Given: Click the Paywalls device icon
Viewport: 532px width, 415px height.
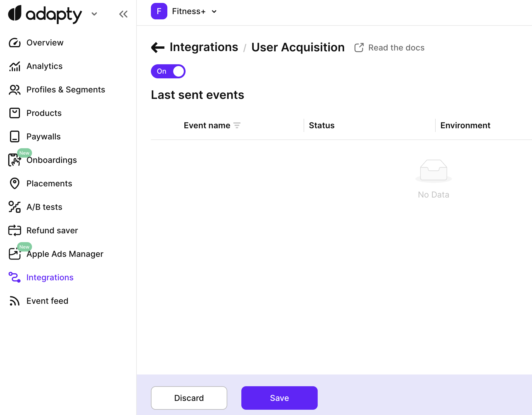Looking at the screenshot, I should tap(14, 136).
